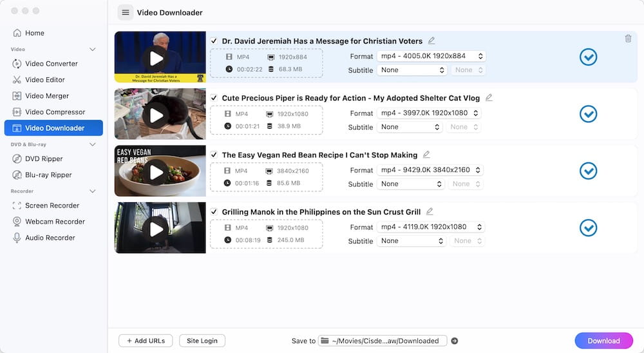644x353 pixels.
Task: Click the Screen Recorder icon
Action: point(17,205)
